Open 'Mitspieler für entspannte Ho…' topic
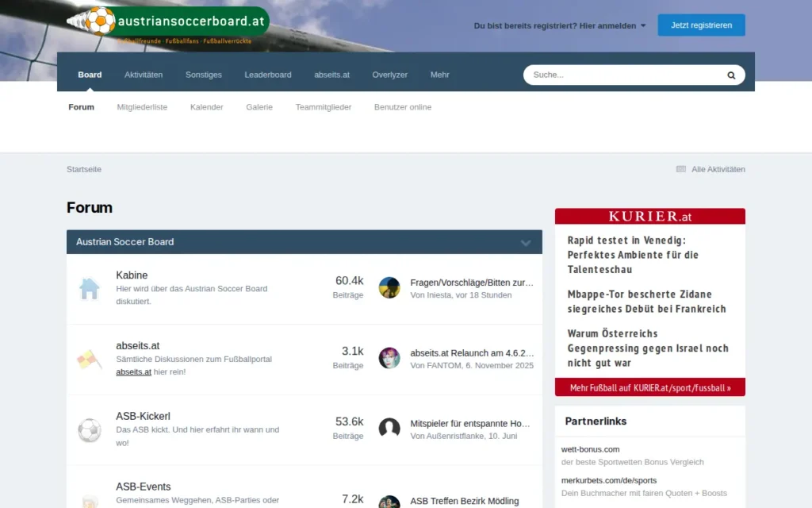Image resolution: width=812 pixels, height=508 pixels. tap(470, 424)
